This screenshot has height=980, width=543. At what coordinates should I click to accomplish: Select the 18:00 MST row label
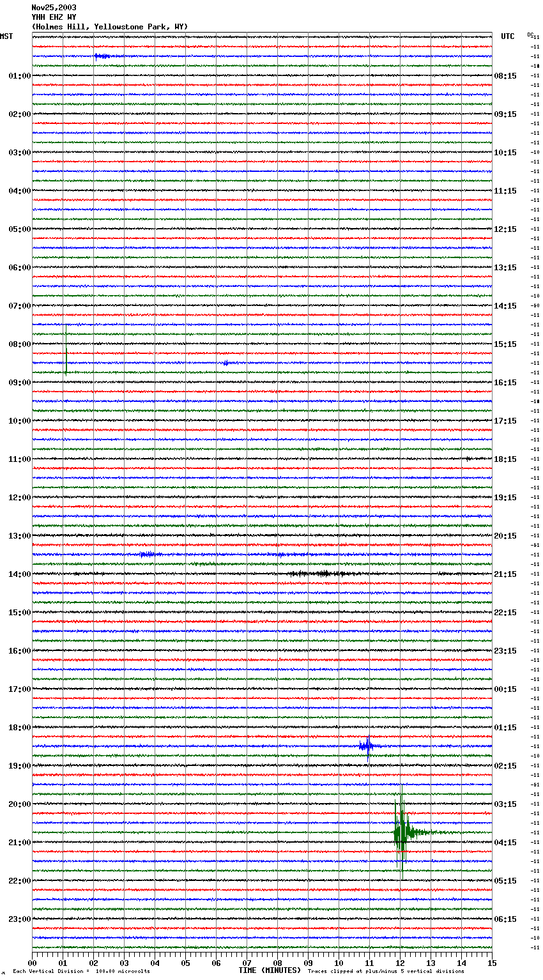point(20,728)
